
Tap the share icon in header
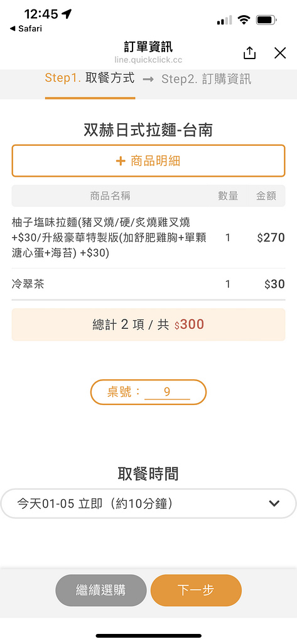point(249,53)
